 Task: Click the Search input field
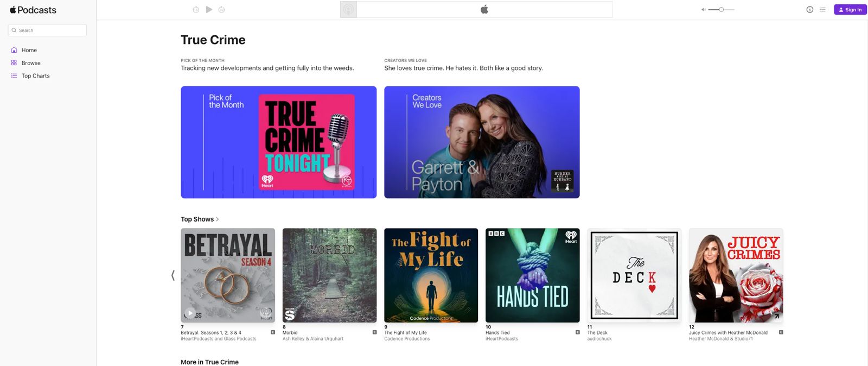[47, 30]
